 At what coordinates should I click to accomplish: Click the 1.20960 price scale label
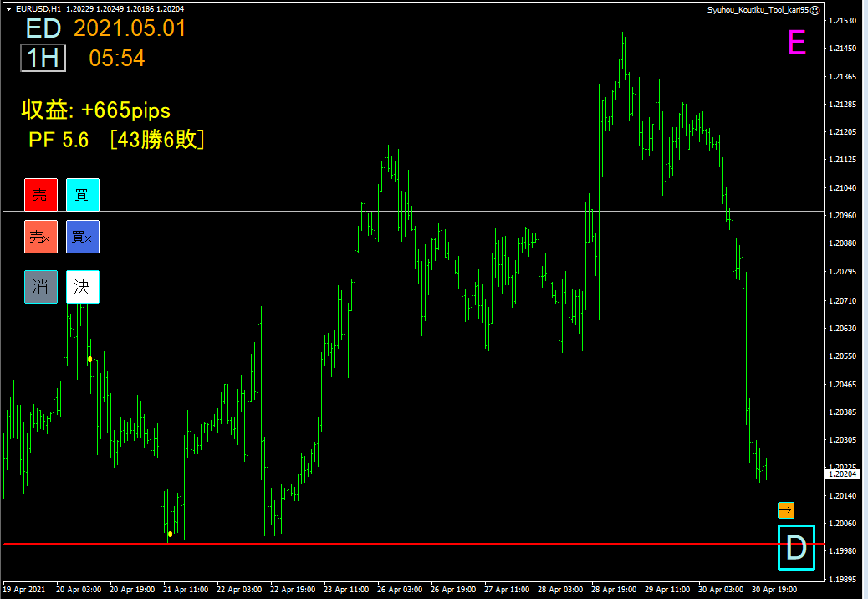click(x=842, y=215)
